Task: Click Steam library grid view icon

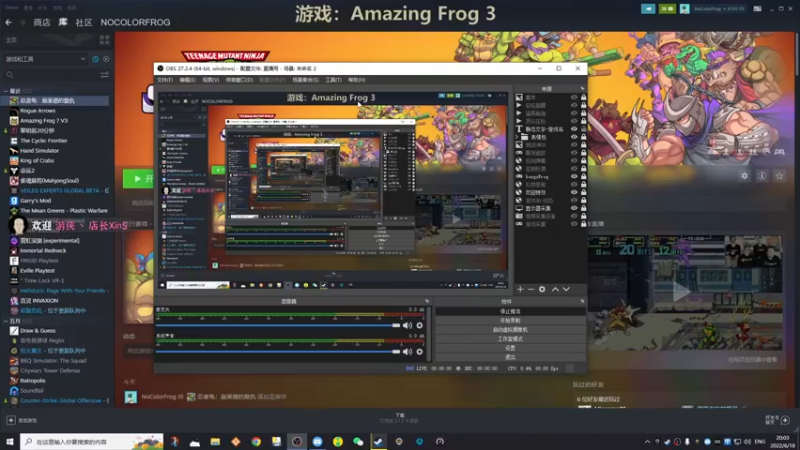Action: 105,40
